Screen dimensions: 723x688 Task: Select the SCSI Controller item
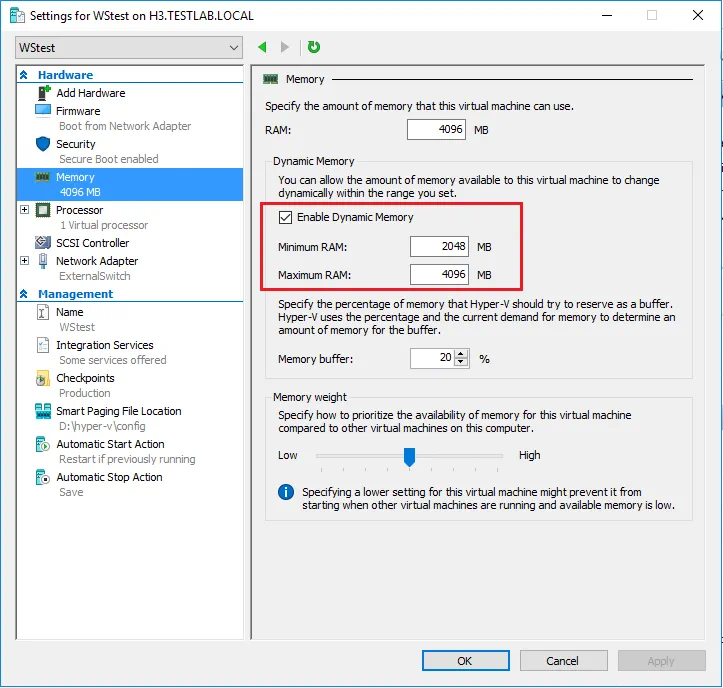click(x=92, y=243)
